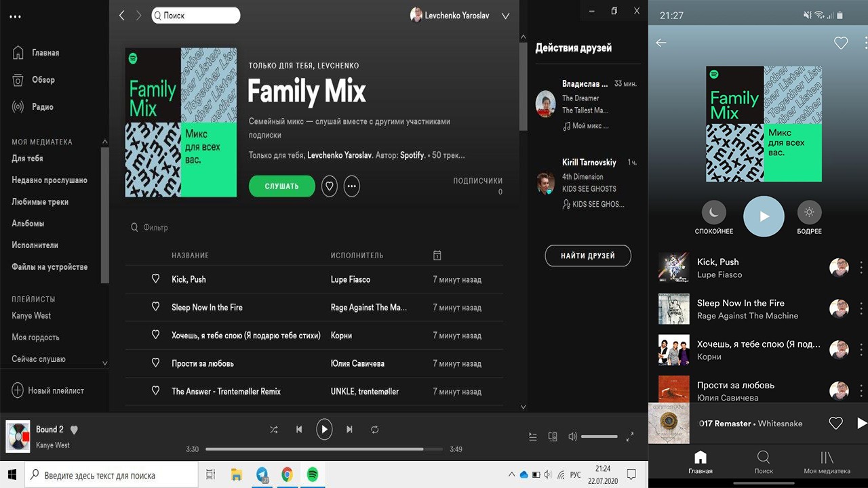Save the playing song Bound 2 to favorites
Screen dimensions: 868x488
tap(75, 430)
